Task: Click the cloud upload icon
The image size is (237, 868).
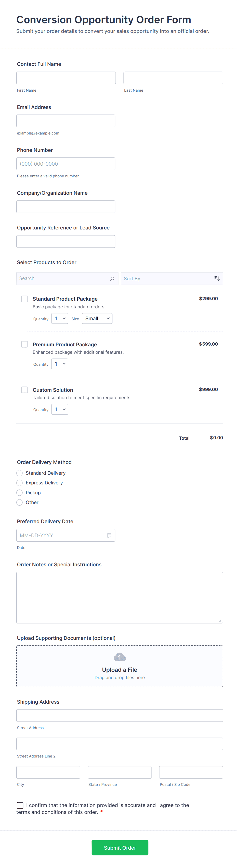Action: tap(120, 657)
